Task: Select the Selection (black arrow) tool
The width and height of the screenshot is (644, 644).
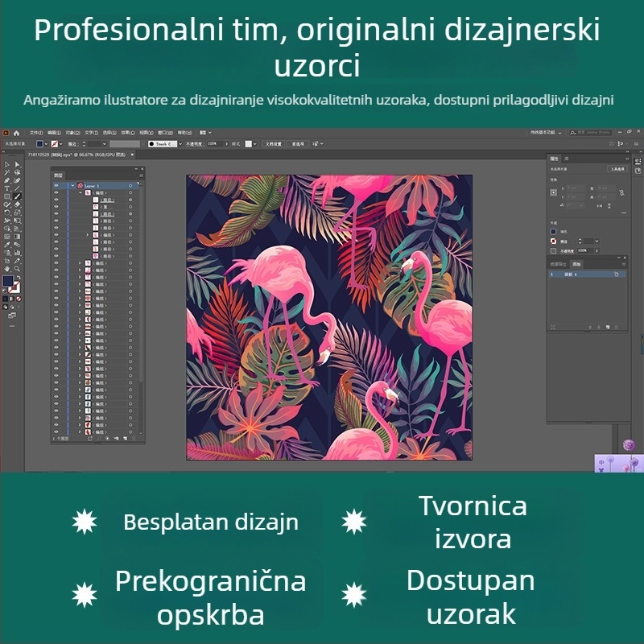Action: (x=6, y=164)
